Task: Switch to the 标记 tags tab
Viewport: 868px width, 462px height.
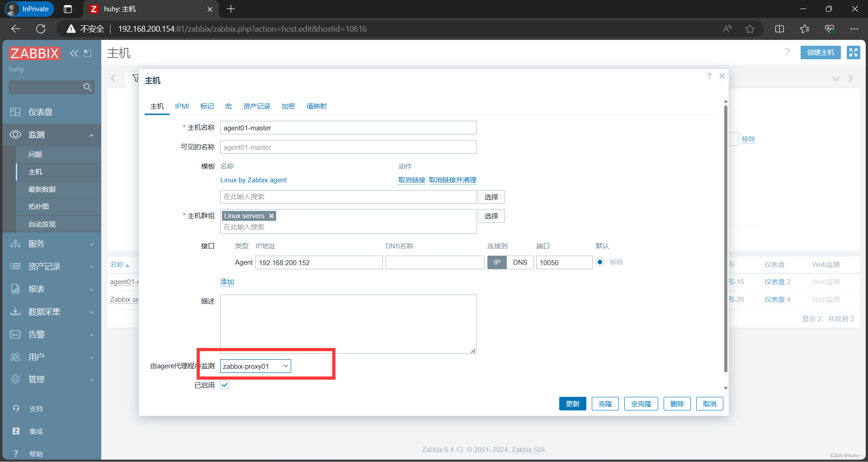Action: pyautogui.click(x=207, y=106)
